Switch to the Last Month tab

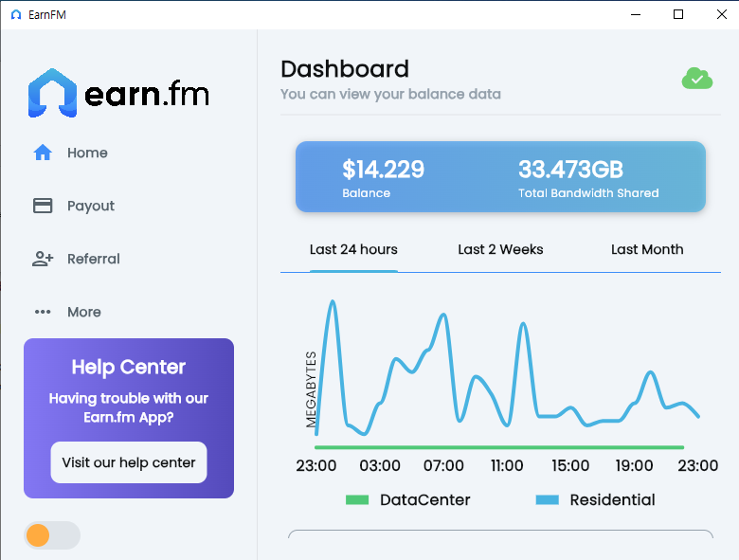tap(647, 249)
